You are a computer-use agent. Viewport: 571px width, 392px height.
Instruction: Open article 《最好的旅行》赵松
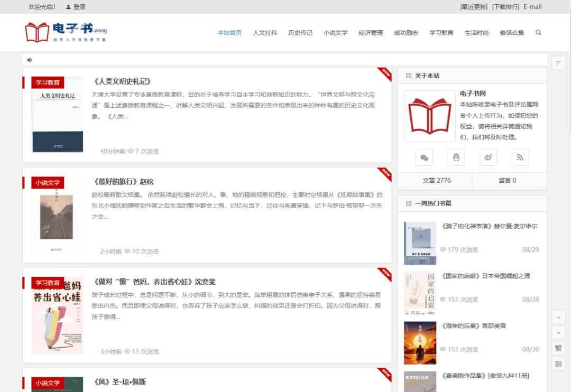[x=123, y=182]
